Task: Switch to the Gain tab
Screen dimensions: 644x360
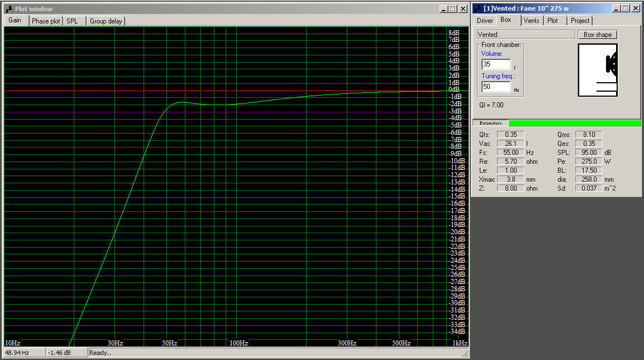Action: (16, 20)
